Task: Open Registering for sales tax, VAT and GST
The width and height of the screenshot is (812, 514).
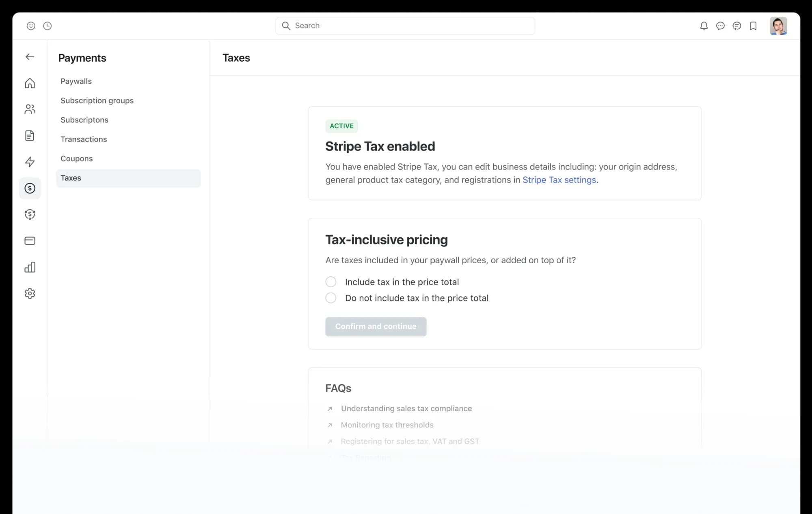Action: click(x=410, y=441)
